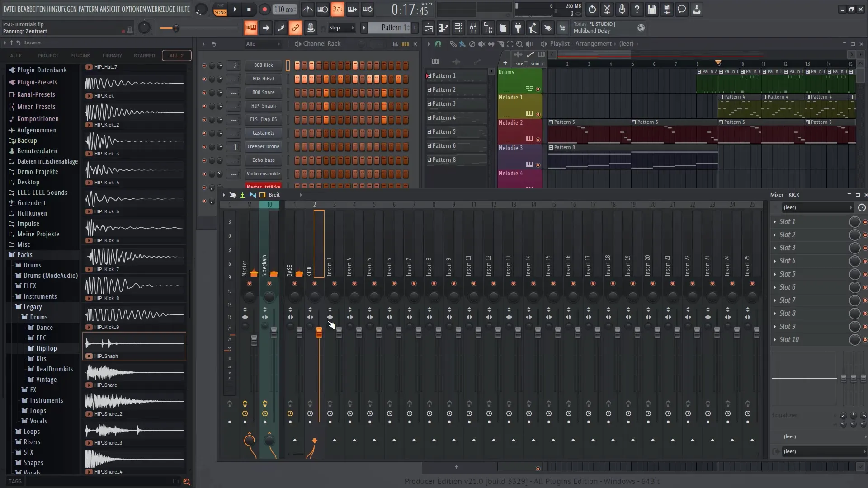Toggle the link-to-controller chain icon

(x=295, y=28)
